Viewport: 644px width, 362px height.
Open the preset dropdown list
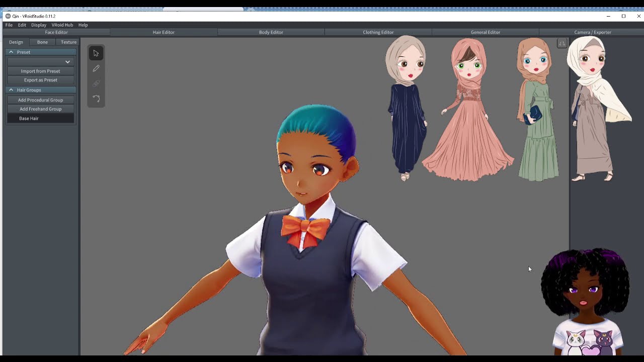(40, 61)
